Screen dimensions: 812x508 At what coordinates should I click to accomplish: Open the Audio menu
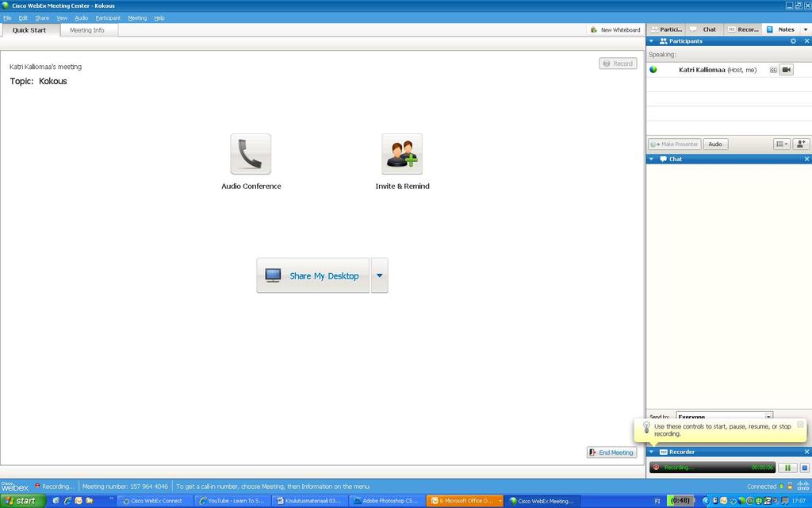click(82, 18)
